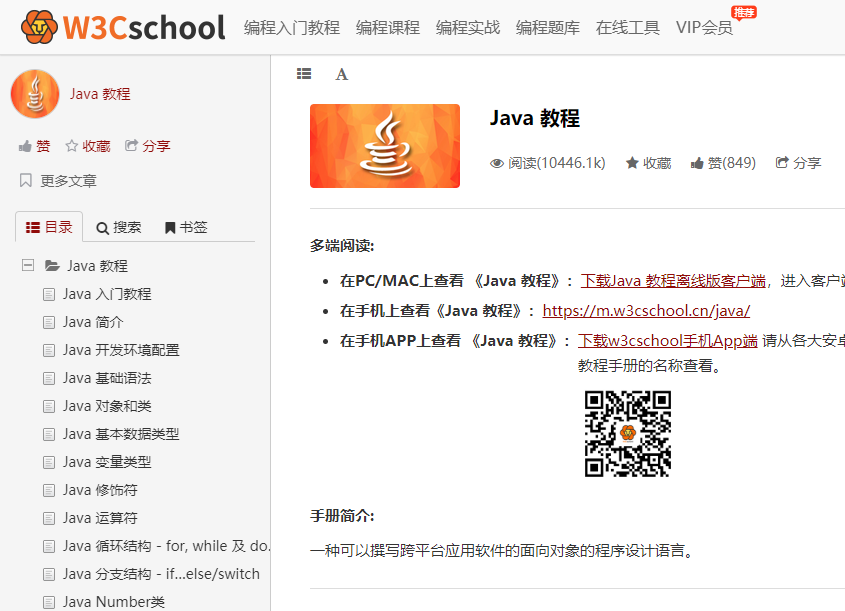Image resolution: width=845 pixels, height=611 pixels.
Task: Toggle the table of contents list icon
Action: click(304, 74)
